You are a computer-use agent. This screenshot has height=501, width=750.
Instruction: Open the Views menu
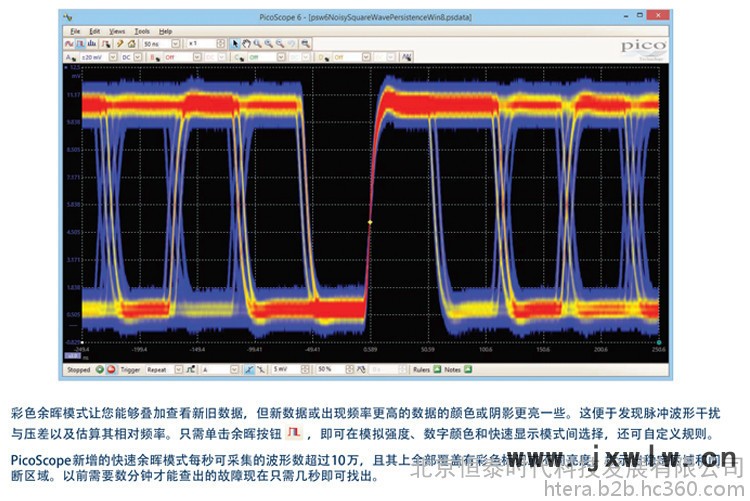coord(117,32)
